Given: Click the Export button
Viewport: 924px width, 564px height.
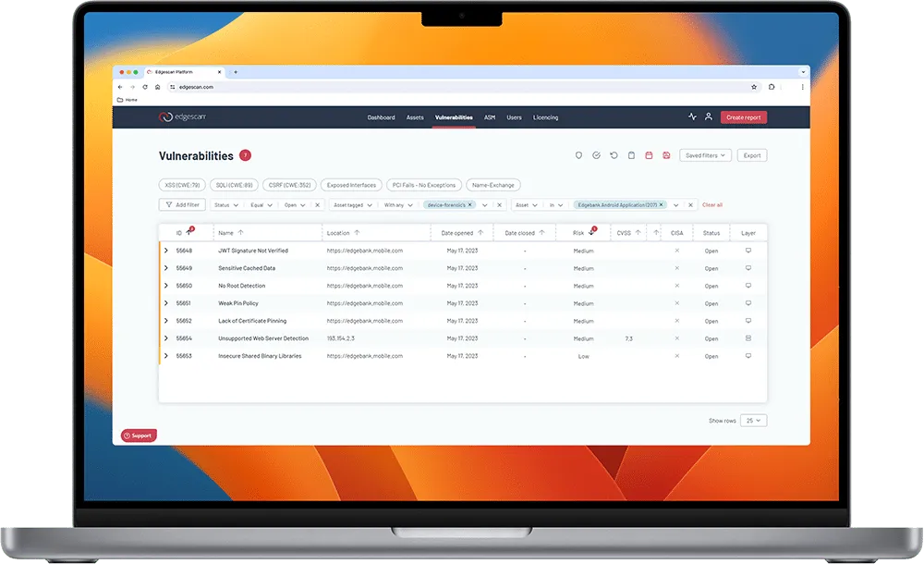Looking at the screenshot, I should (752, 155).
